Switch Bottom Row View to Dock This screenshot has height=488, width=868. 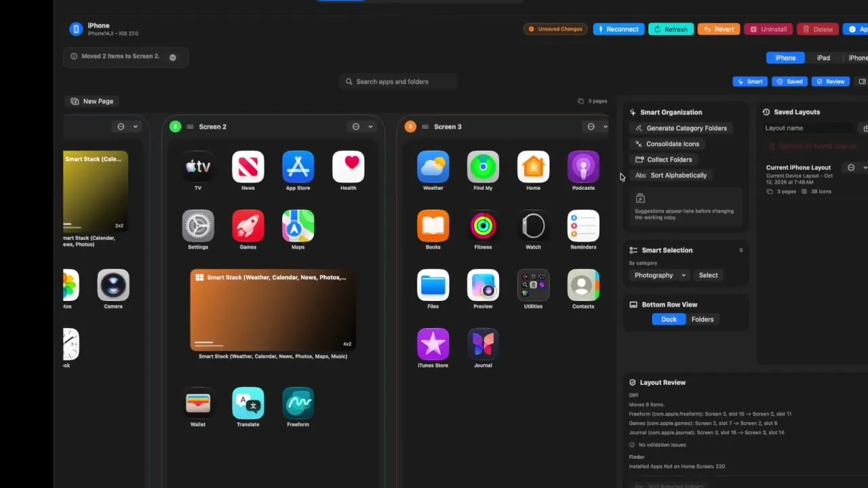tap(669, 319)
